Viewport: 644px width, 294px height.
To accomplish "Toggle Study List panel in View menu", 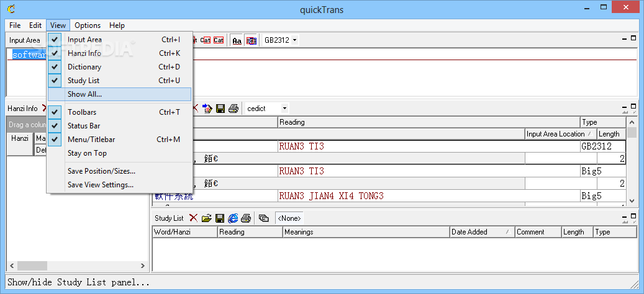I will point(119,81).
